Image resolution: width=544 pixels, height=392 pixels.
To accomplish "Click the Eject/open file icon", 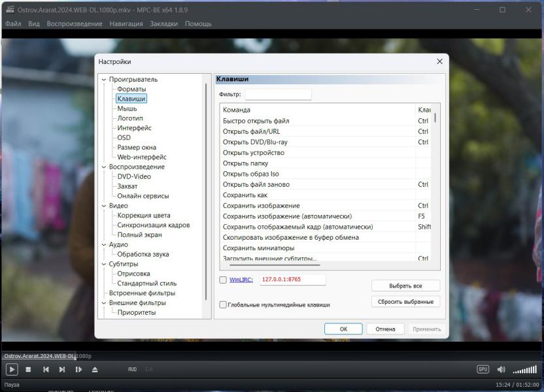I will pos(95,370).
